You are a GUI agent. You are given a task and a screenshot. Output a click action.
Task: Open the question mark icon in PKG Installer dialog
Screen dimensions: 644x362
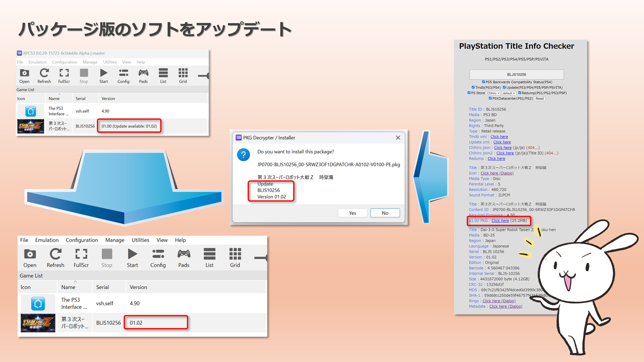coord(244,155)
